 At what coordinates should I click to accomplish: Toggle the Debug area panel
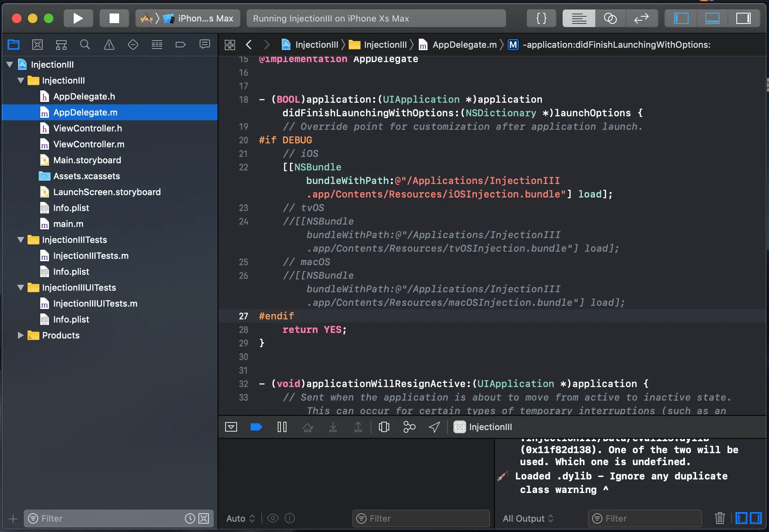click(712, 18)
